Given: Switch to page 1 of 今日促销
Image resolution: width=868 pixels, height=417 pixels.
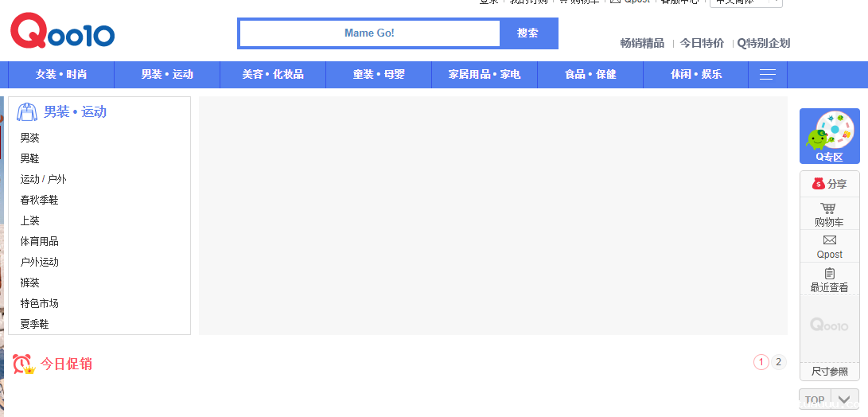Looking at the screenshot, I should pyautogui.click(x=761, y=362).
